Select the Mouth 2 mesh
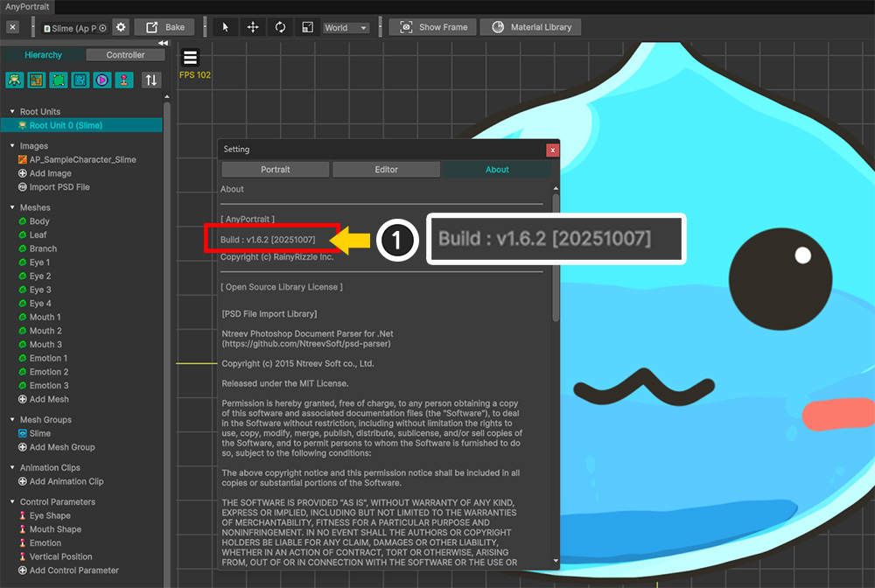The width and height of the screenshot is (875, 588). coord(45,331)
